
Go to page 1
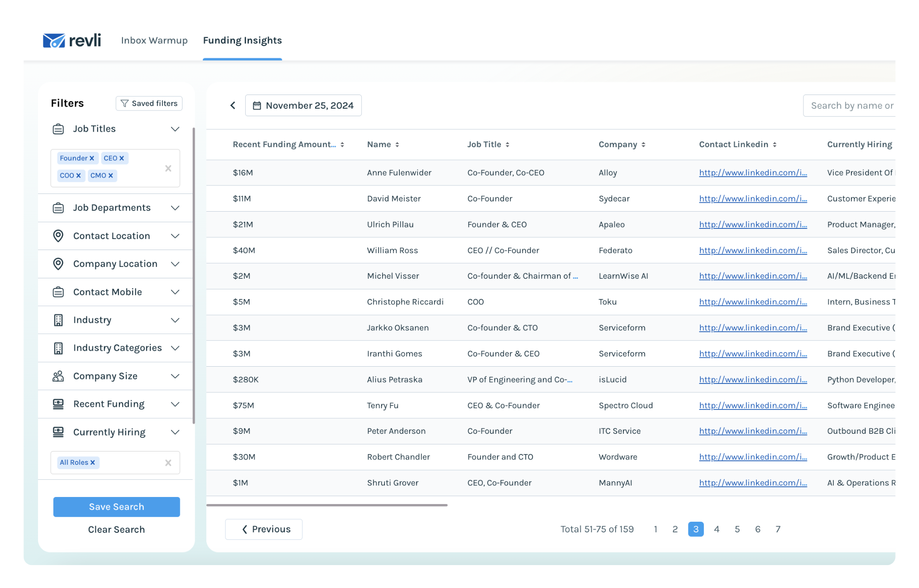pyautogui.click(x=656, y=529)
